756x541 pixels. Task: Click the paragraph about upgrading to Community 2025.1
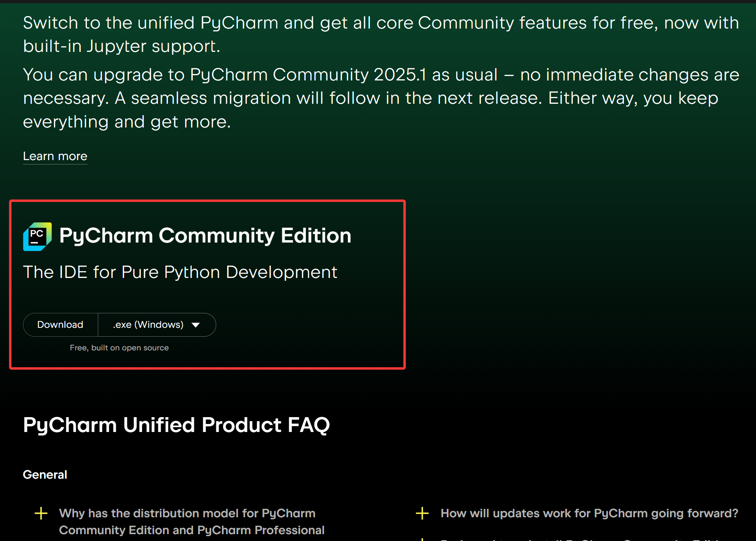coord(381,98)
